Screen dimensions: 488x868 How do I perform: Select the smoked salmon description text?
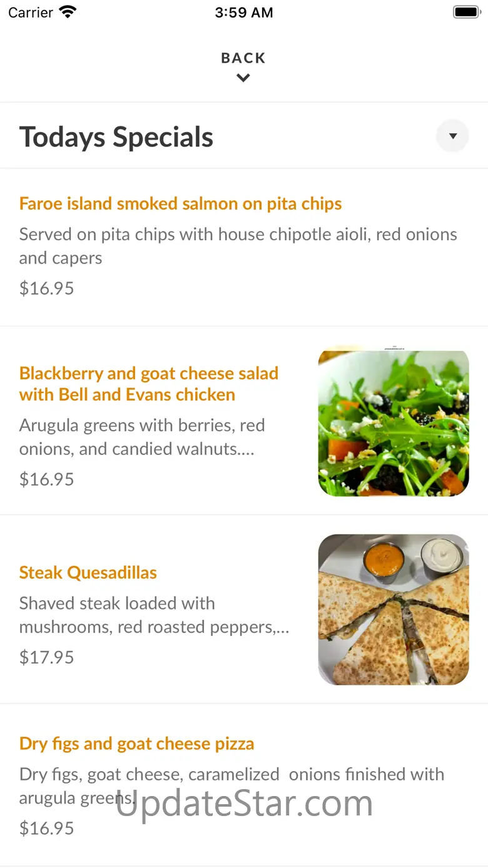tap(238, 246)
